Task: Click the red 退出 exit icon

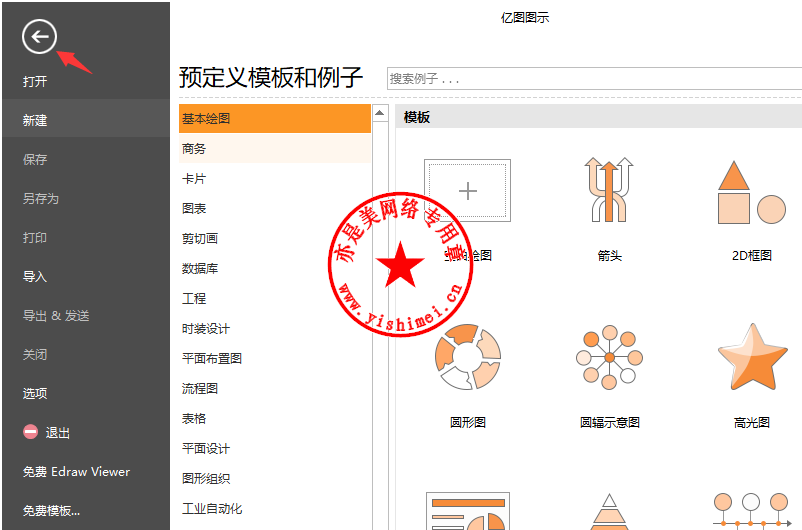Action: click(x=31, y=432)
